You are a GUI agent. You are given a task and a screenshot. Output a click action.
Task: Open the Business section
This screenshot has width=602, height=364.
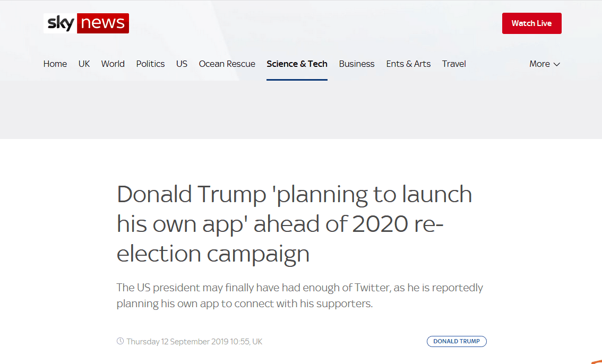(x=357, y=64)
